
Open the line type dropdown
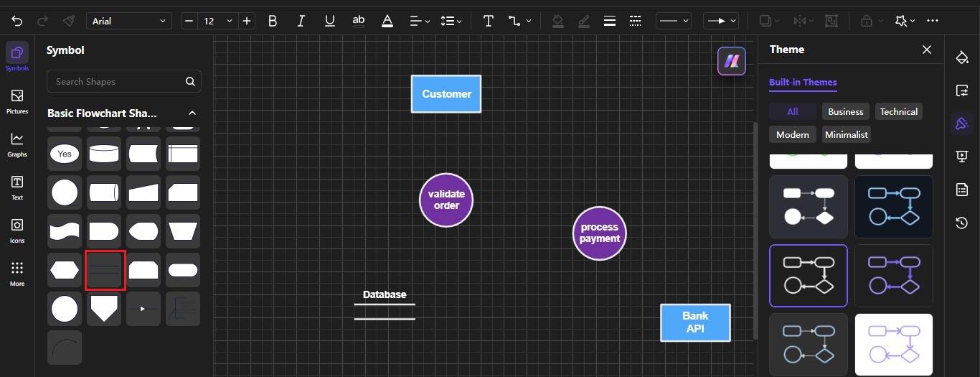[x=674, y=21]
